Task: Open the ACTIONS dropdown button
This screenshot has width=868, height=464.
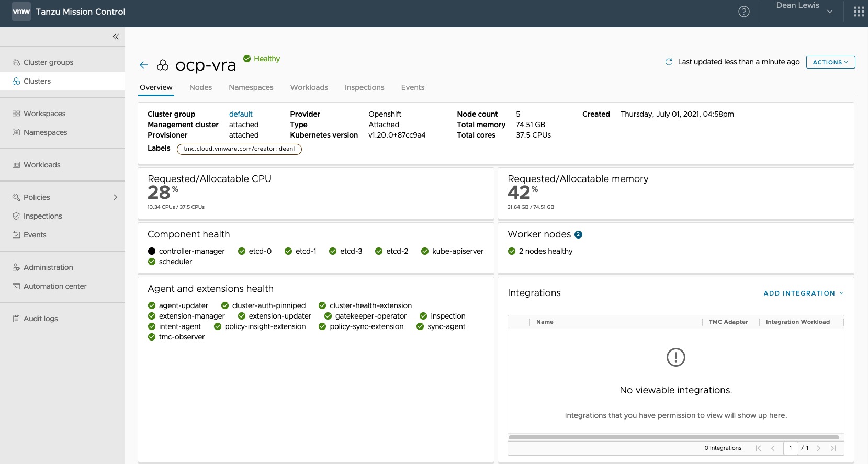Action: 830,62
